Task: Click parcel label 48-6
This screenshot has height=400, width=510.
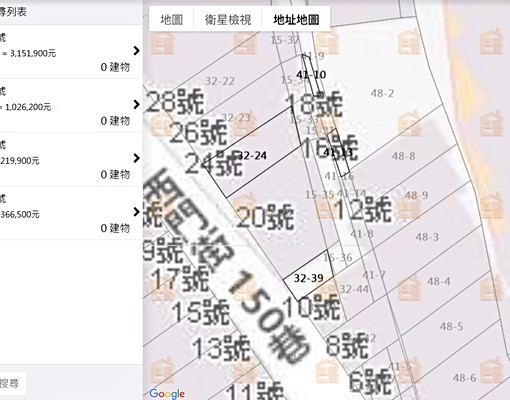Action: click(x=464, y=378)
